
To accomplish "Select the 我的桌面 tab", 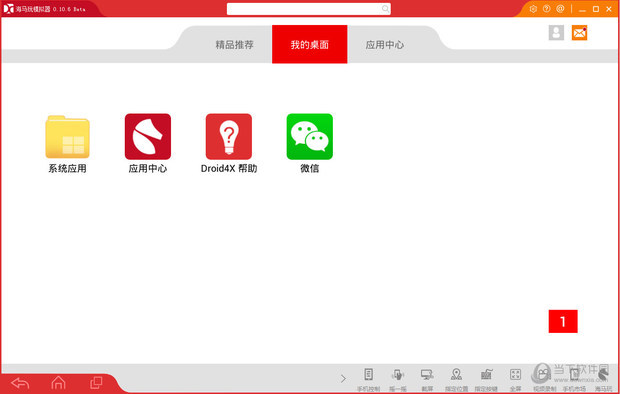I will pos(310,44).
